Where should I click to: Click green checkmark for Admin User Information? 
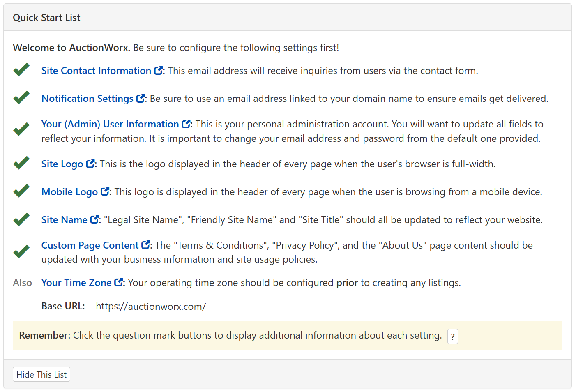pos(21,129)
